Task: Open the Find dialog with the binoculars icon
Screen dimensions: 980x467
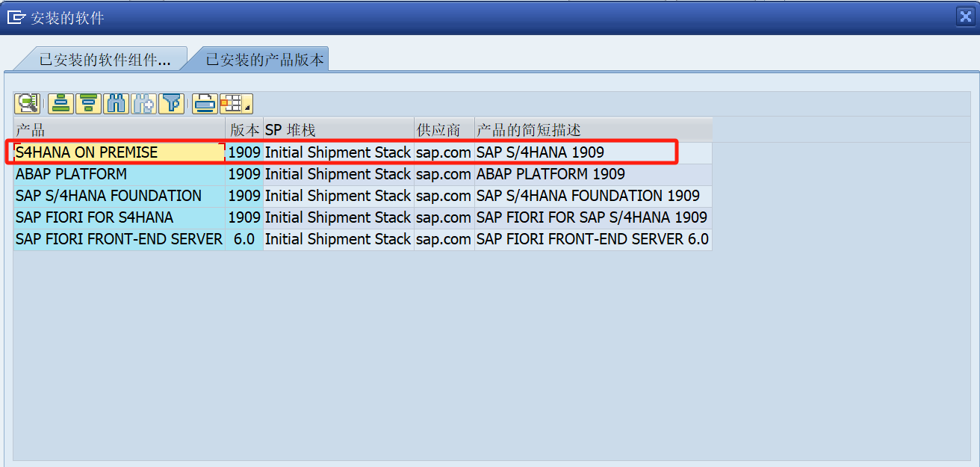Action: pyautogui.click(x=117, y=103)
